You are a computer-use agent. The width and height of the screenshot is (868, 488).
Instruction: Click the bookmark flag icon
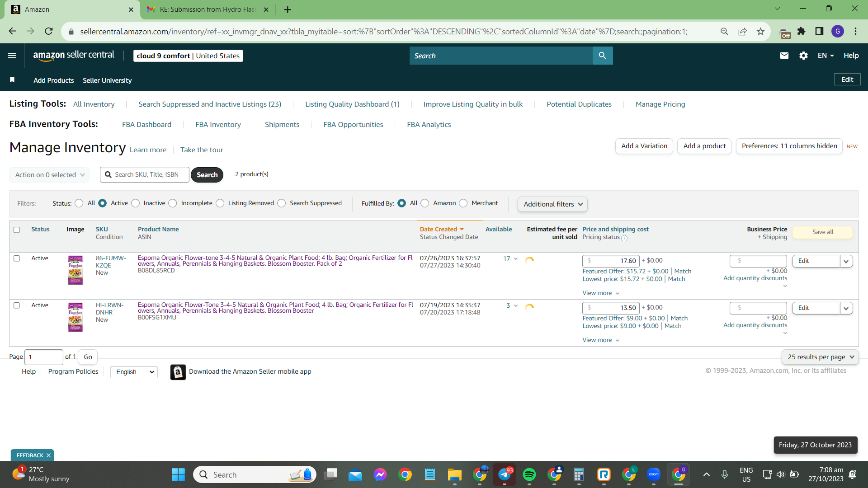(x=12, y=80)
